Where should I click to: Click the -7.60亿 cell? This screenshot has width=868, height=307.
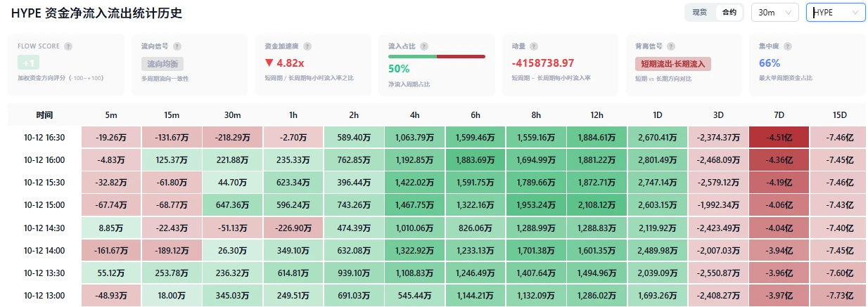click(838, 273)
